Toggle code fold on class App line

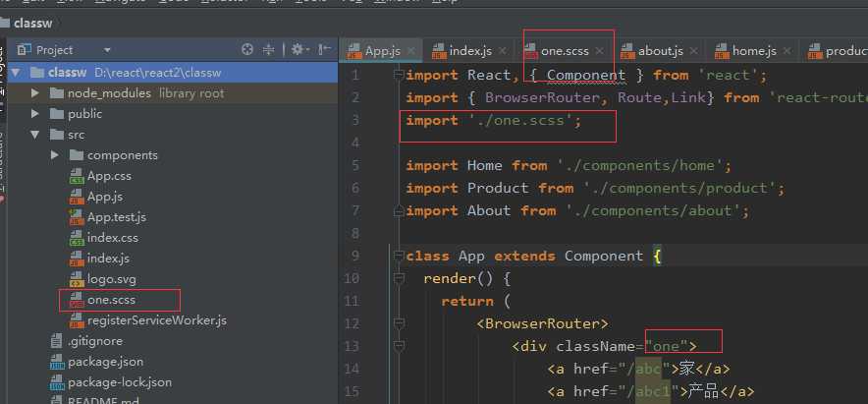click(x=398, y=256)
